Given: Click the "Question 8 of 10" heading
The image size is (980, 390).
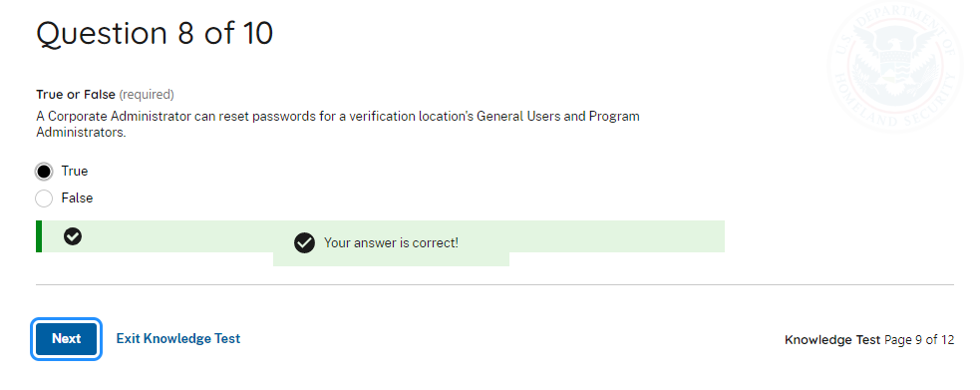Looking at the screenshot, I should (155, 33).
